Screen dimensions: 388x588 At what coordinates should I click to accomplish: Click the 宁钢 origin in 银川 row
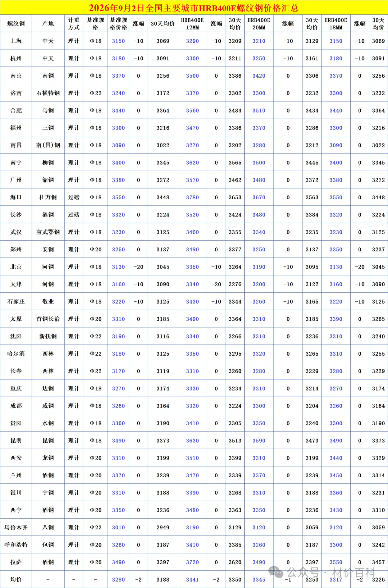(x=48, y=493)
